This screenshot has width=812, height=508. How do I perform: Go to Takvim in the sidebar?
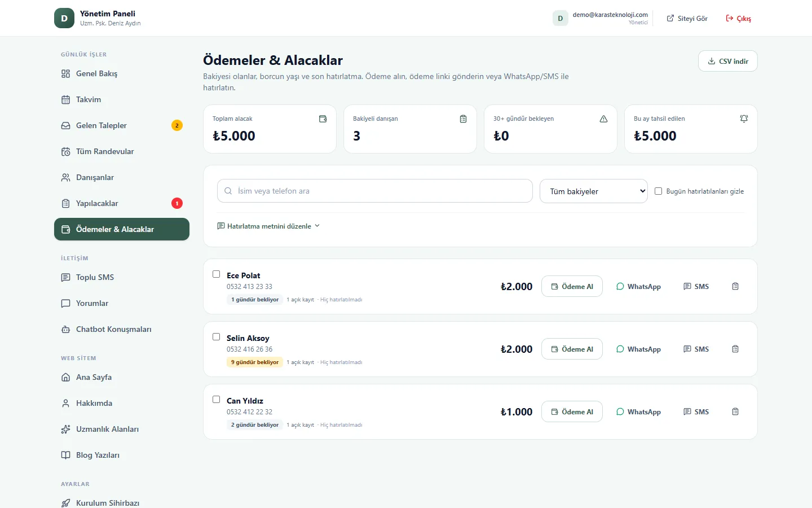122,99
